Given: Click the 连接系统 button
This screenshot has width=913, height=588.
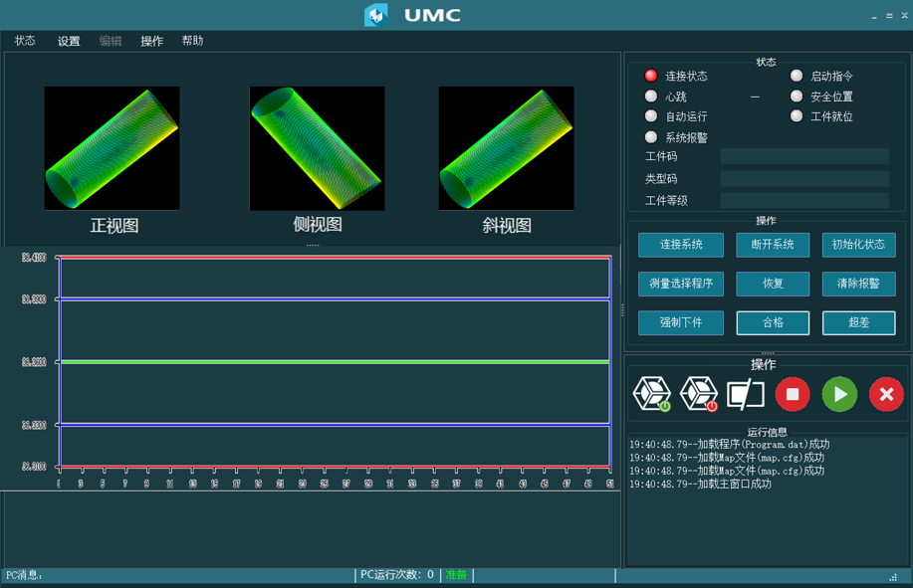Looking at the screenshot, I should pyautogui.click(x=681, y=245).
